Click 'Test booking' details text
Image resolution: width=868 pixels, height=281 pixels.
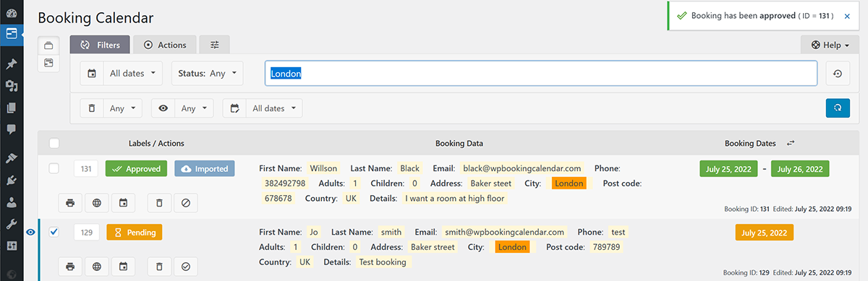pyautogui.click(x=383, y=261)
